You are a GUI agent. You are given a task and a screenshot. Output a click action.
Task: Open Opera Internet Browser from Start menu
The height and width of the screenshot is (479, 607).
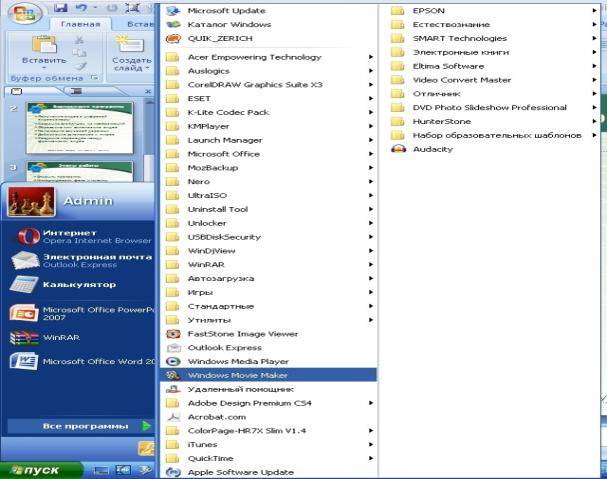(x=83, y=236)
